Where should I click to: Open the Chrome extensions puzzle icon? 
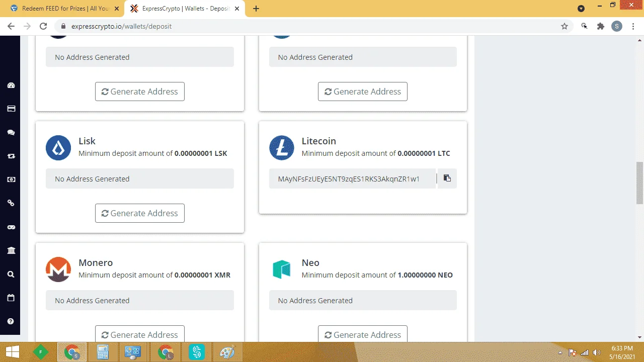click(600, 26)
